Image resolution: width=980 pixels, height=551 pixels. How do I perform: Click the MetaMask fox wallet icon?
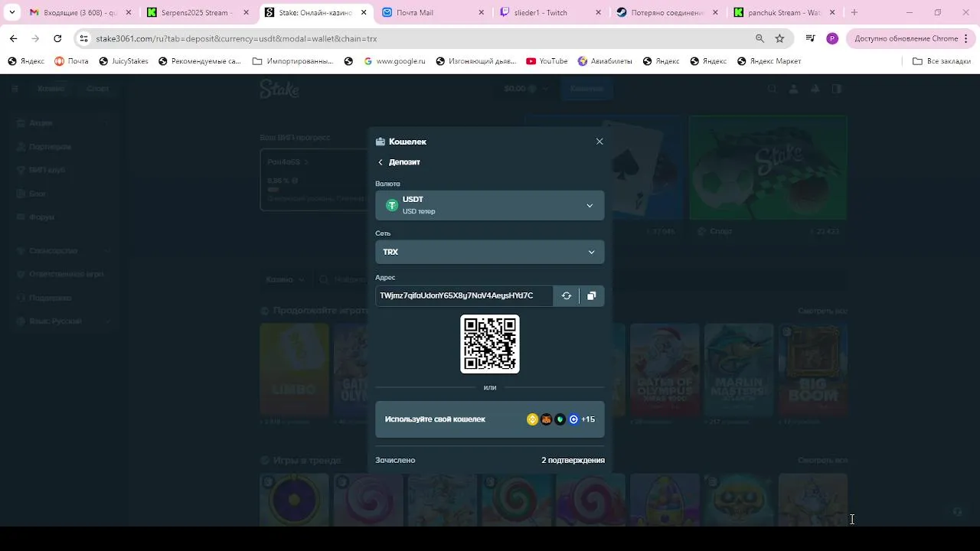pyautogui.click(x=547, y=419)
